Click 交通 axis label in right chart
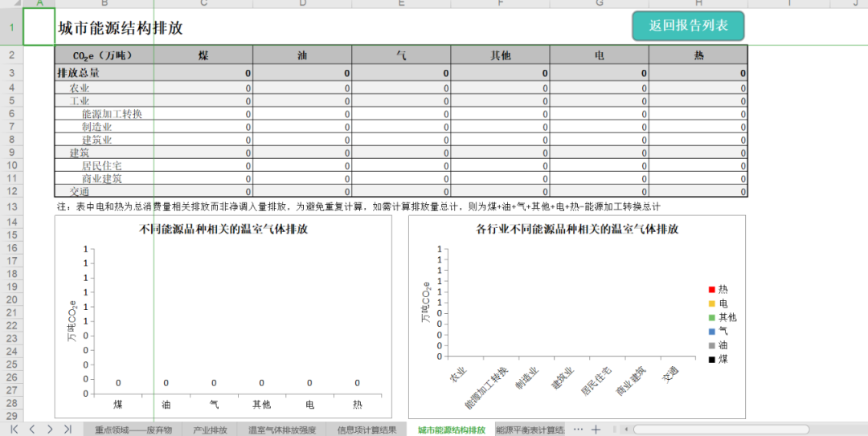The height and width of the screenshot is (436, 868). 669,375
